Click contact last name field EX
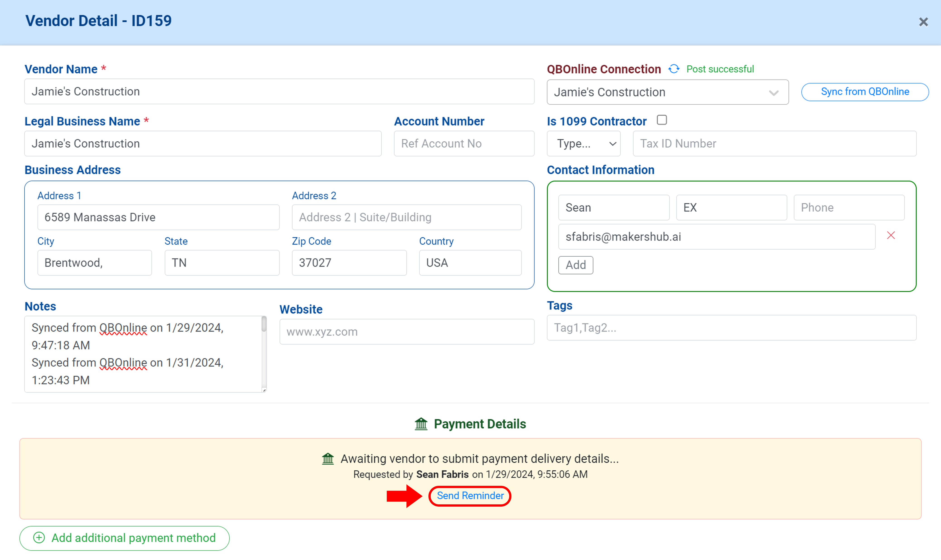This screenshot has height=560, width=941. [x=731, y=207]
